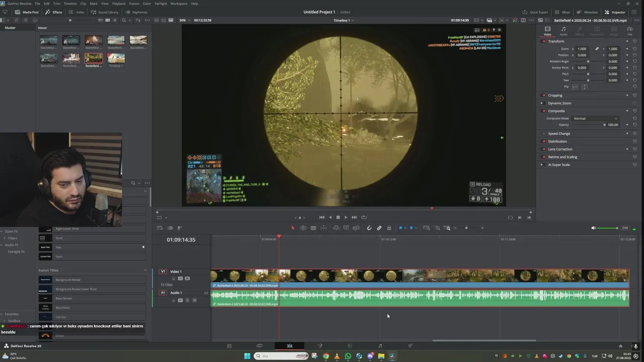Screen dimensions: 644x362
Task: Click the DIM audio button
Action: click(625, 228)
